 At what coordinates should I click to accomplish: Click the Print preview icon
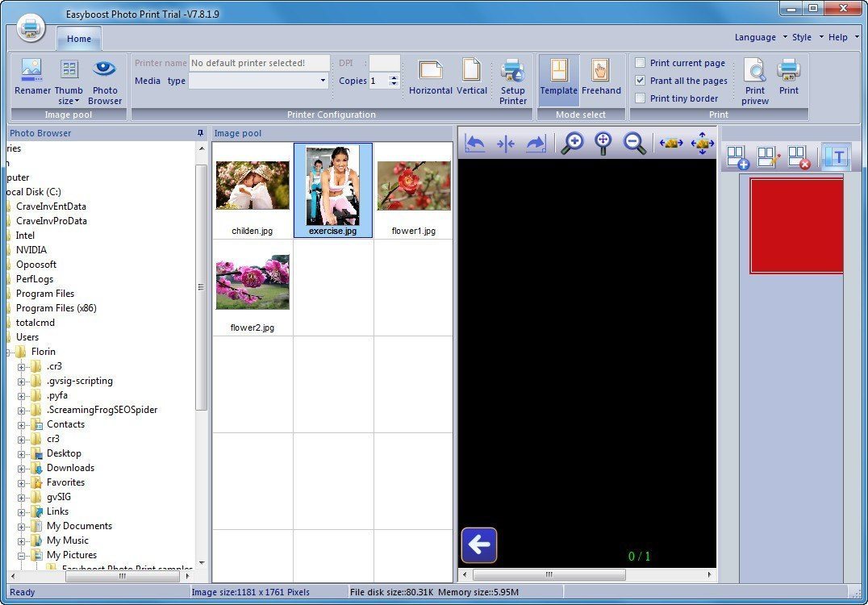coord(754,77)
